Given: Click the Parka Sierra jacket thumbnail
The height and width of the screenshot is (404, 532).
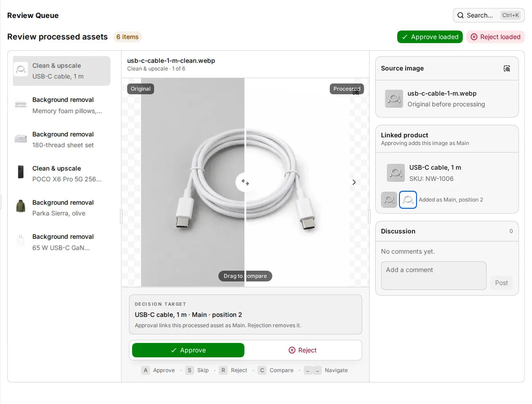Looking at the screenshot, I should tap(21, 206).
